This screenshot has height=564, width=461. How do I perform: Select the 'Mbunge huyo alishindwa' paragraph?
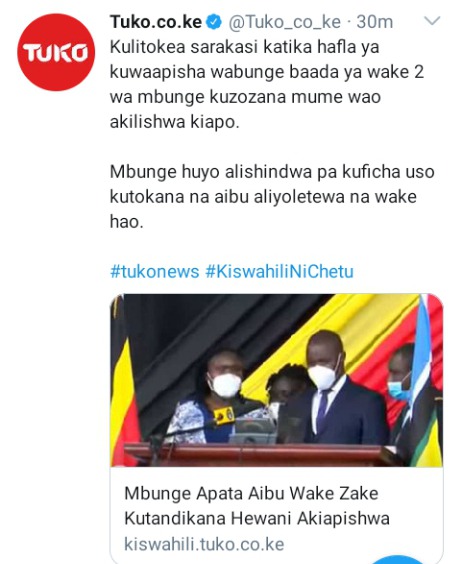click(272, 197)
